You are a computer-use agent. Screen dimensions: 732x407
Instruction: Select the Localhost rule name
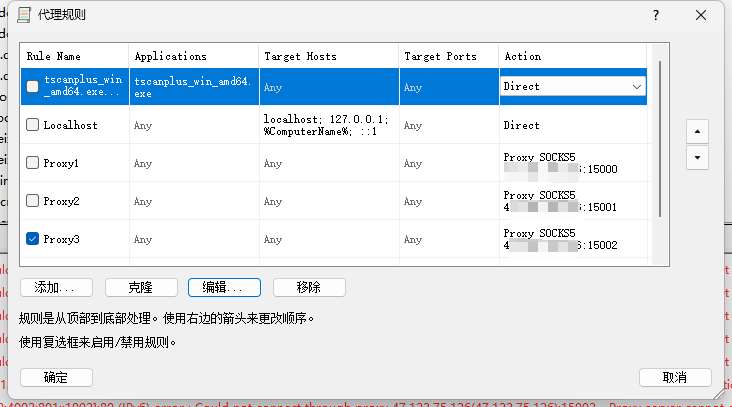(x=70, y=125)
